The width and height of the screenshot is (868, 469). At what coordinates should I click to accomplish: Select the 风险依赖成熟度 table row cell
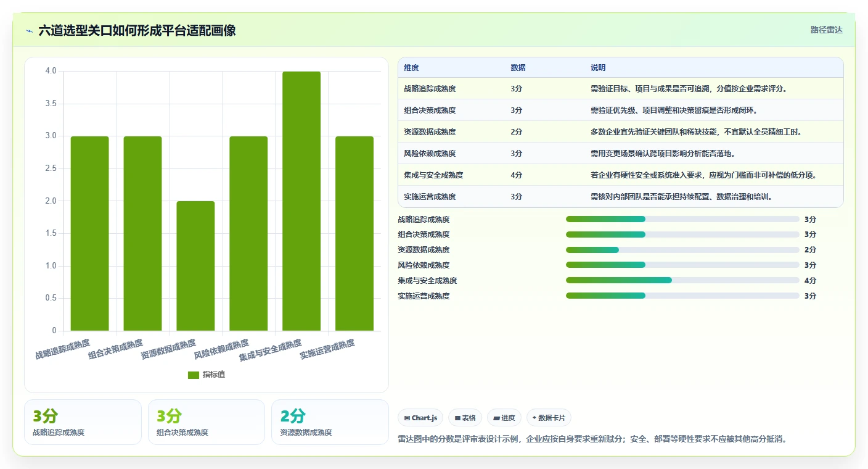pyautogui.click(x=430, y=154)
